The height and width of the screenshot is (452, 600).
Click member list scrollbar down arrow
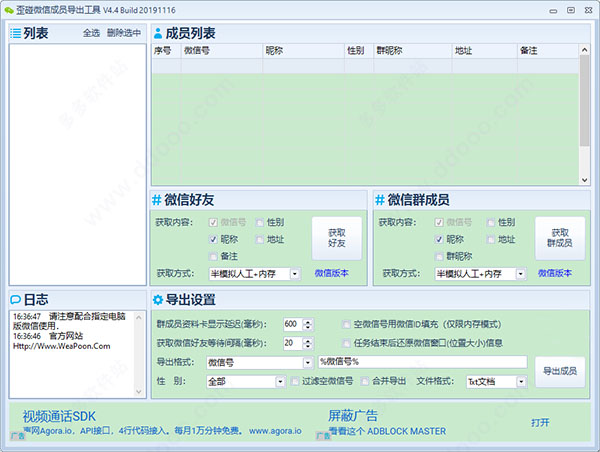[x=584, y=180]
